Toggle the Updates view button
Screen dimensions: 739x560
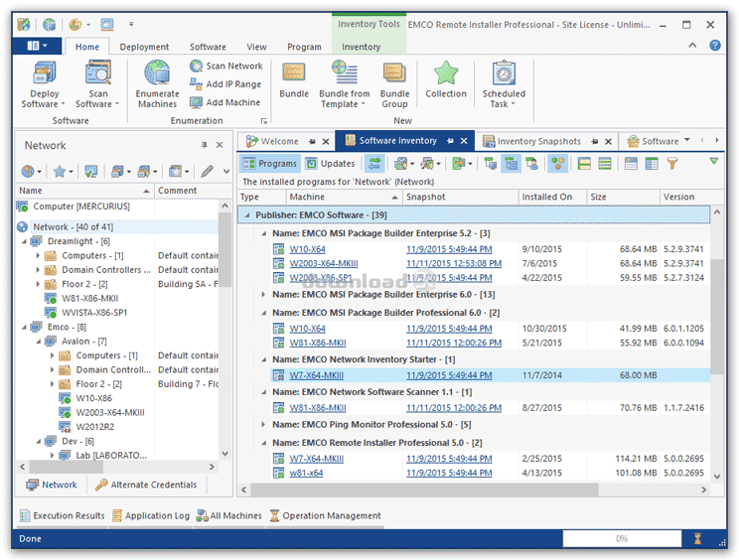330,164
